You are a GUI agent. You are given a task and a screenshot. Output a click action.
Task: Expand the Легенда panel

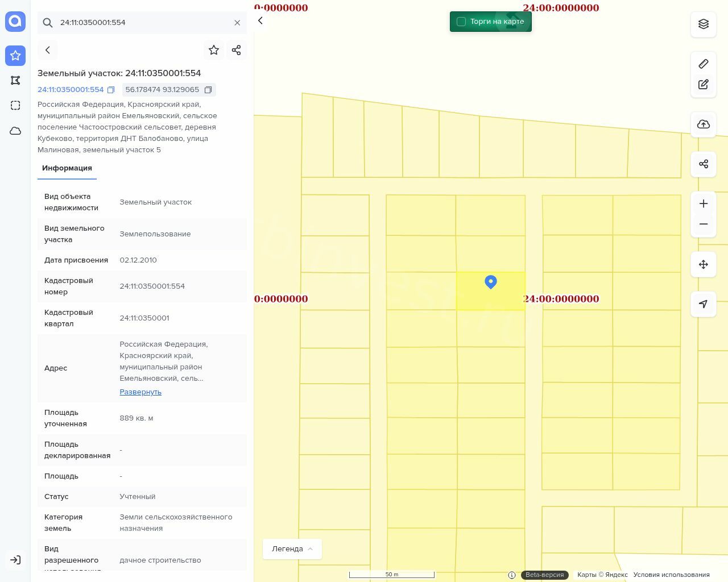[x=292, y=548]
